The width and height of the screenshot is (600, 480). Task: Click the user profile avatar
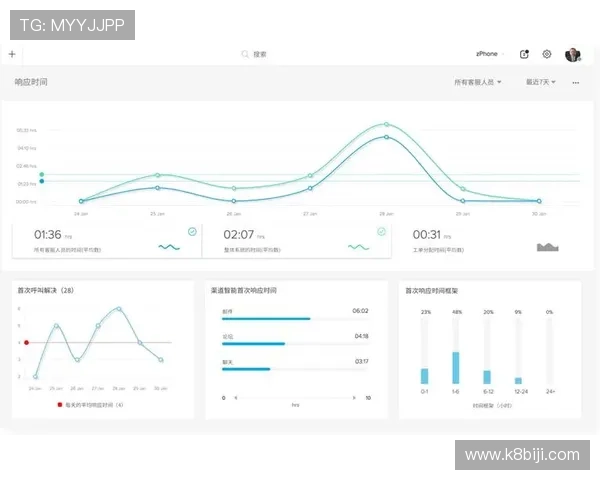(572, 54)
